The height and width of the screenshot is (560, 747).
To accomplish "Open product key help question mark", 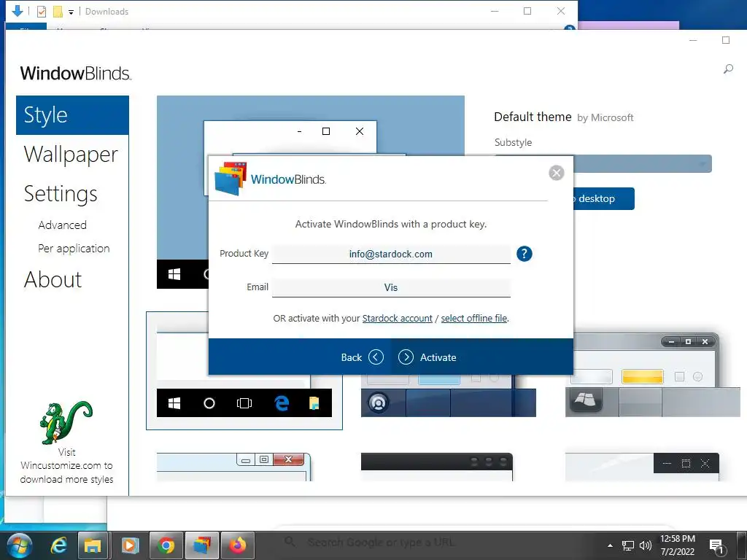I will [x=524, y=254].
